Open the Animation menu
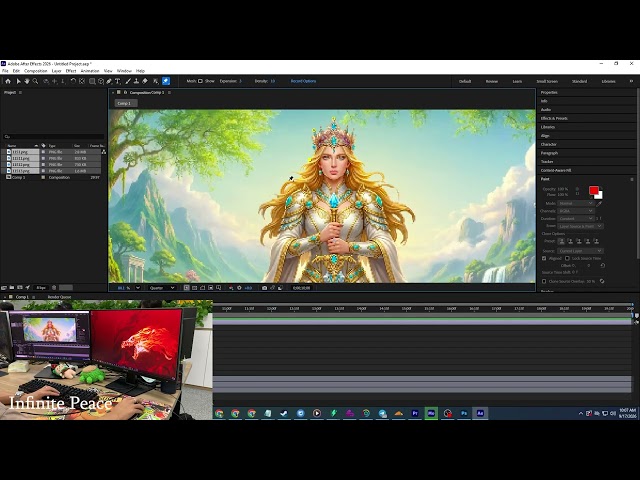Viewport: 640px width, 480px height. click(x=90, y=71)
